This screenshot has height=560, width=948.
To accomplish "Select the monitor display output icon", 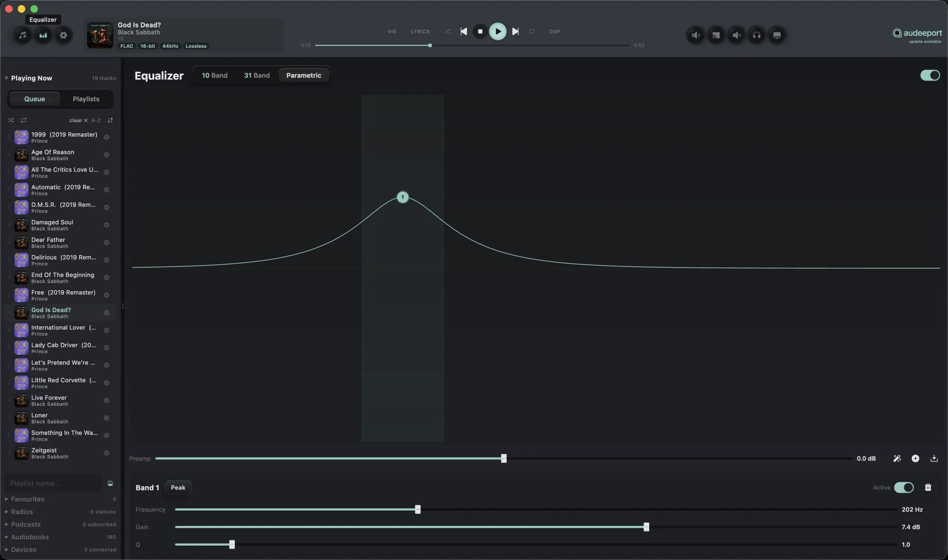I will pos(777,35).
